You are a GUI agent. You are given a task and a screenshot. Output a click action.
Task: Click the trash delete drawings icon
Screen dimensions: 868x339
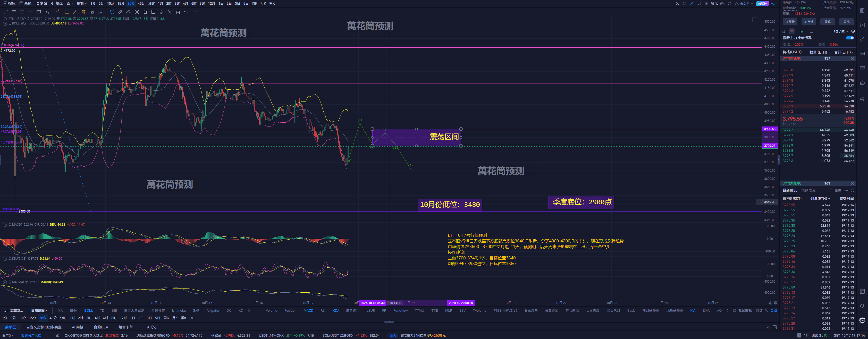(178, 12)
